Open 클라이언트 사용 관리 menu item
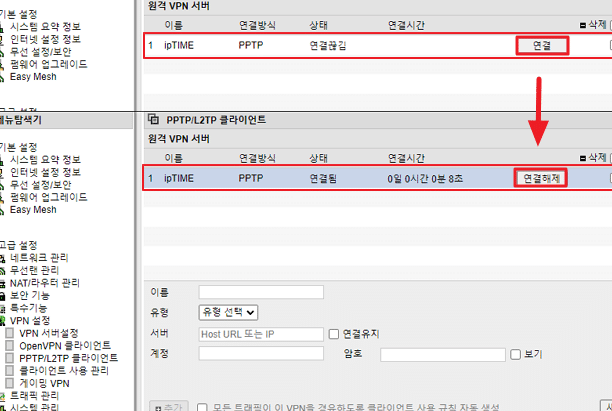612x411 pixels. point(64,370)
